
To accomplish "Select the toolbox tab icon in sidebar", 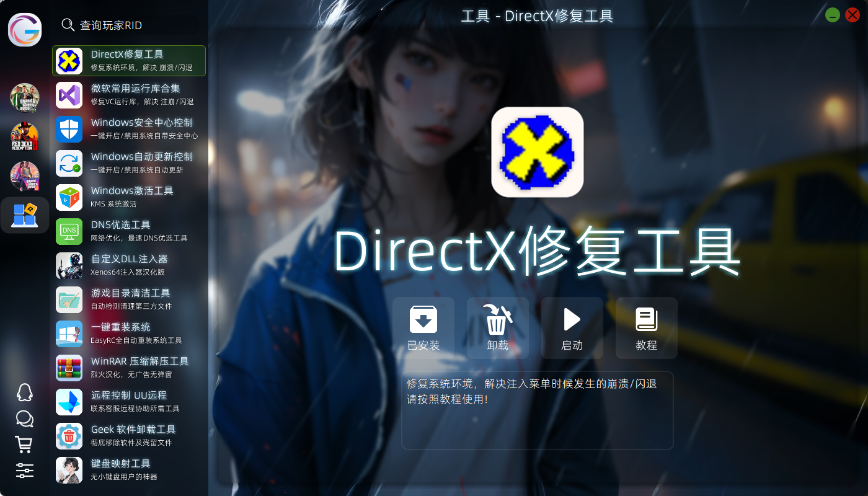I will [25, 215].
